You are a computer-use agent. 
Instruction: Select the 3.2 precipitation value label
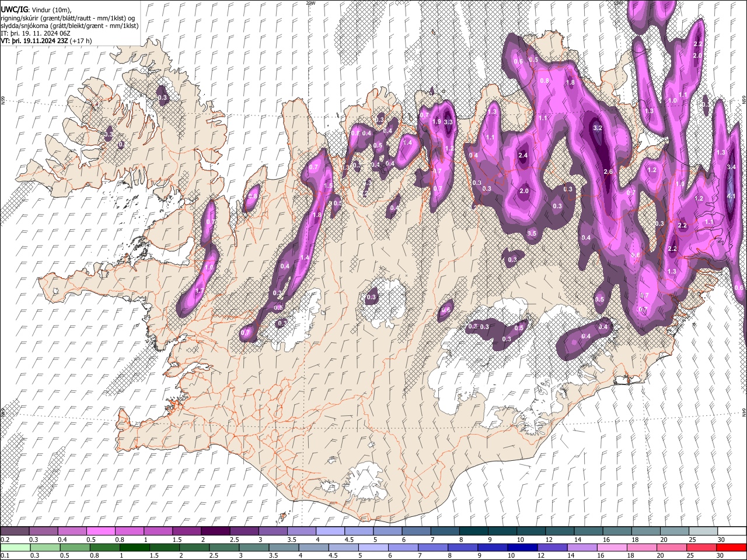(597, 128)
